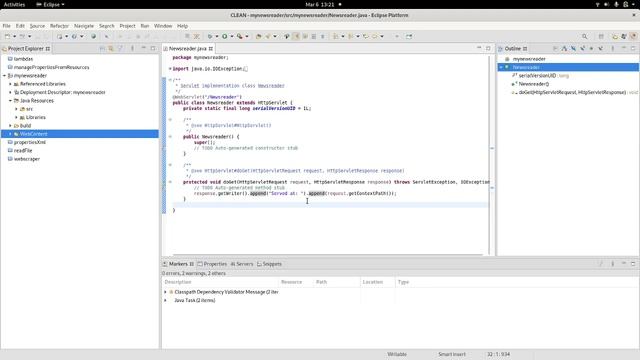Toggle Mark Occurrences in toolbar
This screenshot has height=360, width=640.
tap(296, 36)
